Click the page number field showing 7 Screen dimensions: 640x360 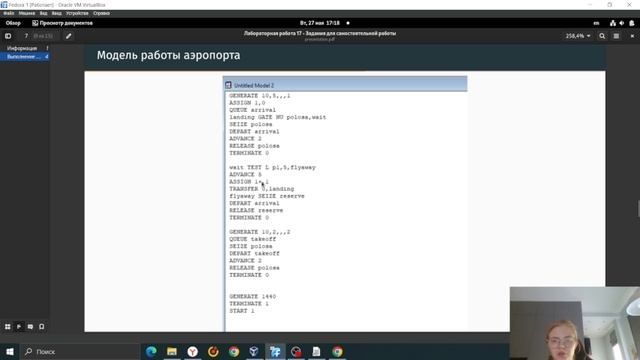pos(27,36)
